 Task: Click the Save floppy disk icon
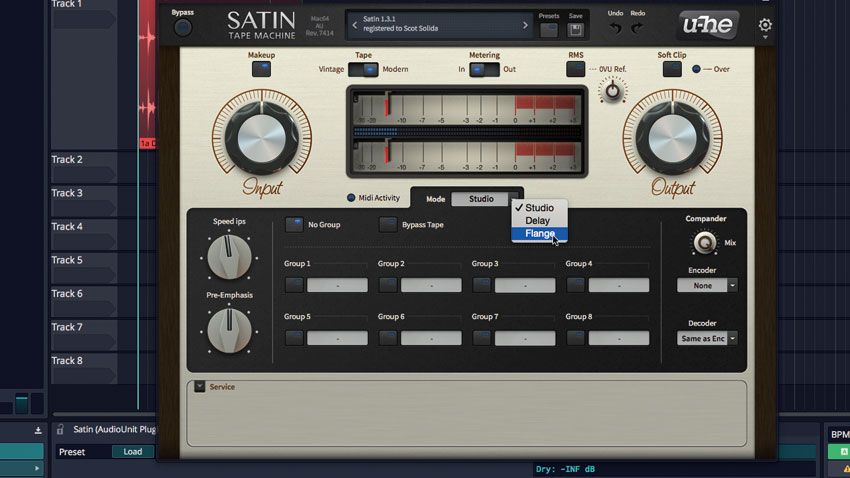tap(575, 30)
